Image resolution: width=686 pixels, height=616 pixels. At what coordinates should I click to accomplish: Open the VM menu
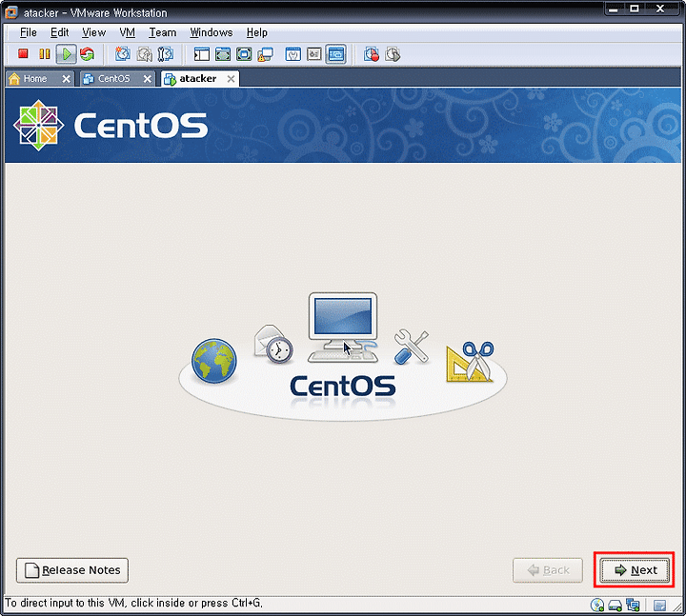128,32
